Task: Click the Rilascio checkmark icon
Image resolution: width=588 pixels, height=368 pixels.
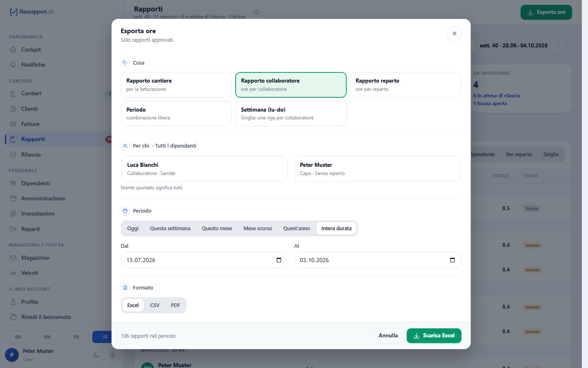Action: click(x=13, y=155)
